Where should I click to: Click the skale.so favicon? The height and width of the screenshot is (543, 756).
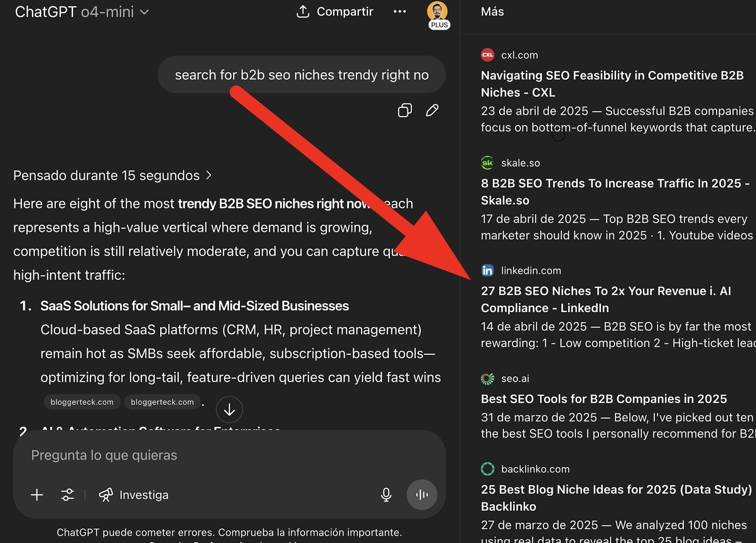pos(488,163)
